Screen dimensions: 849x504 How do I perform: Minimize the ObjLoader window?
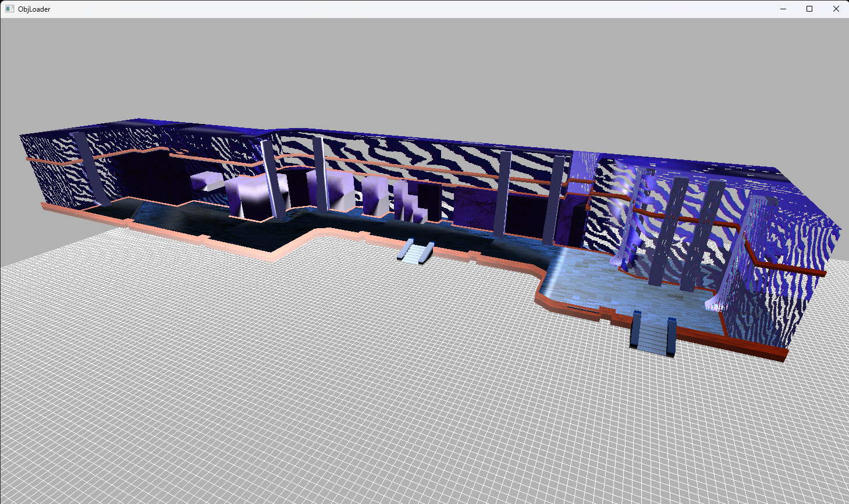pos(783,9)
